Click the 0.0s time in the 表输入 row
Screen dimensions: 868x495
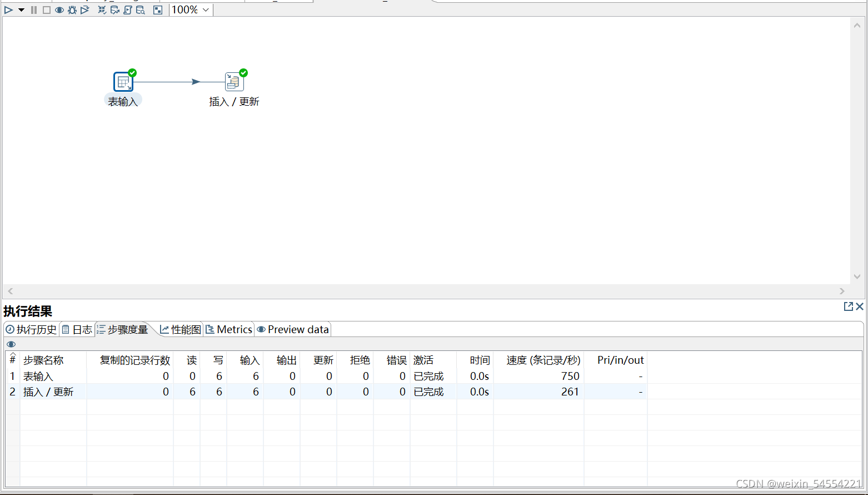tap(480, 377)
